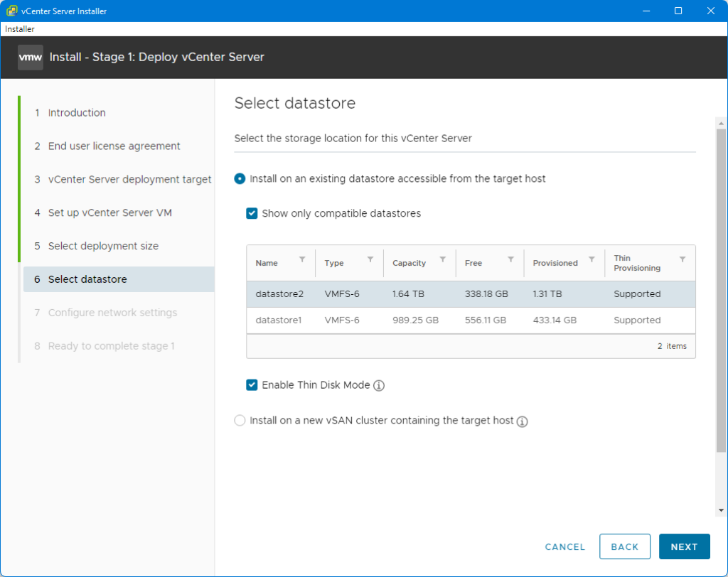Click the vCenter Server Installer title bar icon
Image resolution: width=728 pixels, height=577 pixels.
[x=11, y=11]
